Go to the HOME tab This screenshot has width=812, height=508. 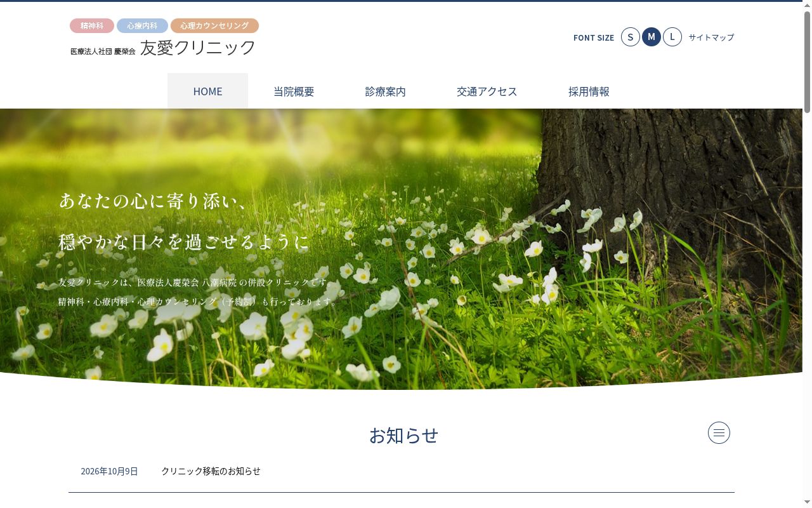tap(207, 91)
